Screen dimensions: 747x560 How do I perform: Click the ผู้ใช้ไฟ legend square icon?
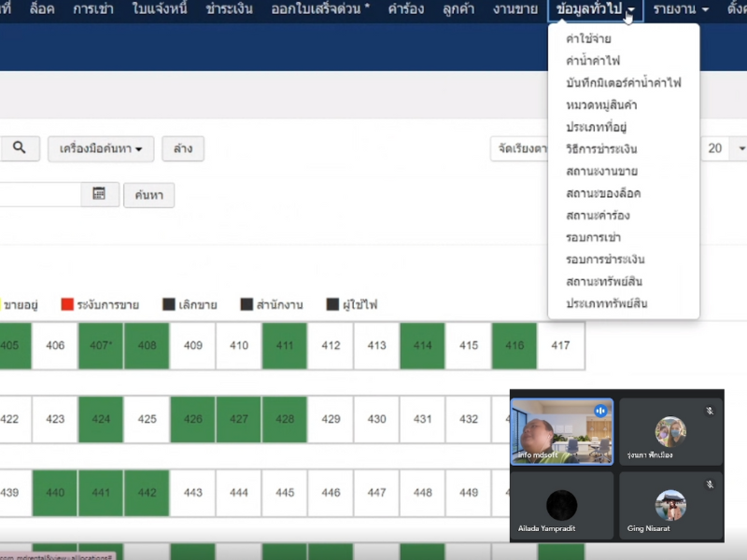[333, 304]
